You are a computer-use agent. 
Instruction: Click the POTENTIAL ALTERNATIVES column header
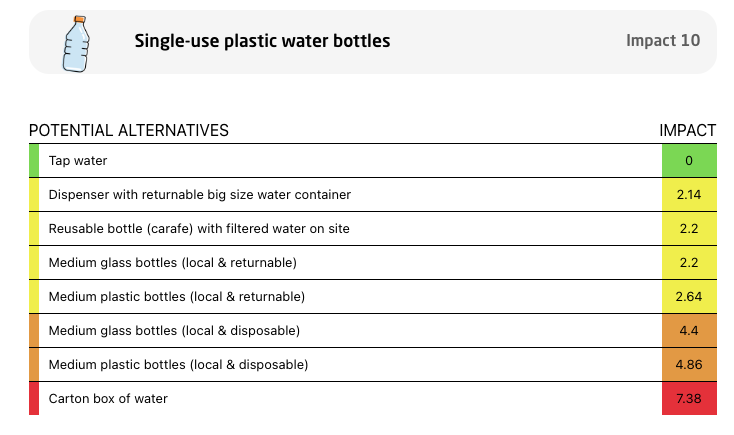click(129, 130)
